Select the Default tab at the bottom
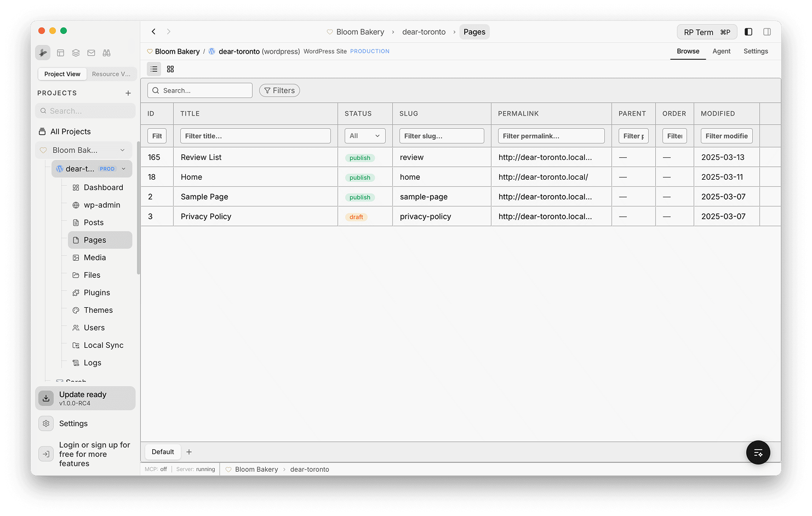This screenshot has width=812, height=516. point(162,451)
